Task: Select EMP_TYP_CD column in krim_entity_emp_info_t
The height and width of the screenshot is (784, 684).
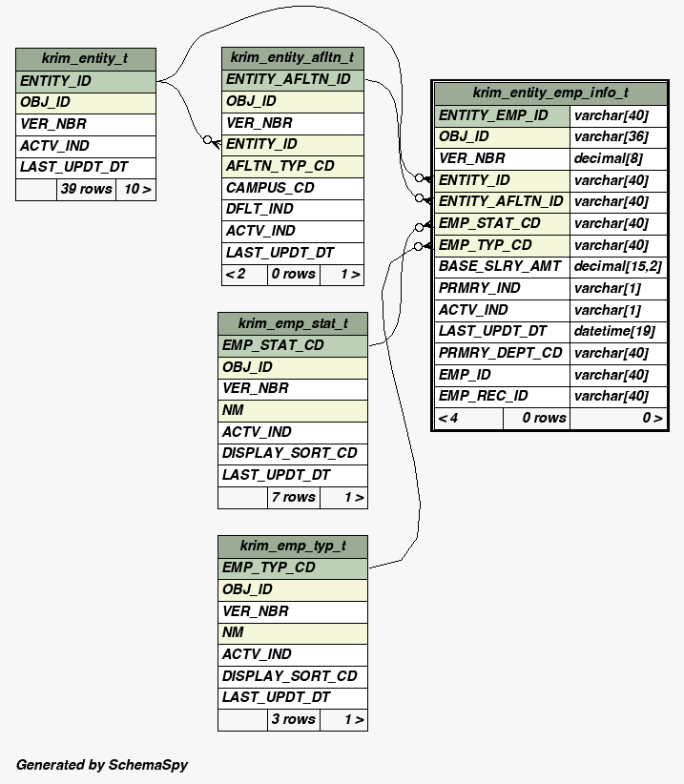Action: pyautogui.click(x=502, y=245)
